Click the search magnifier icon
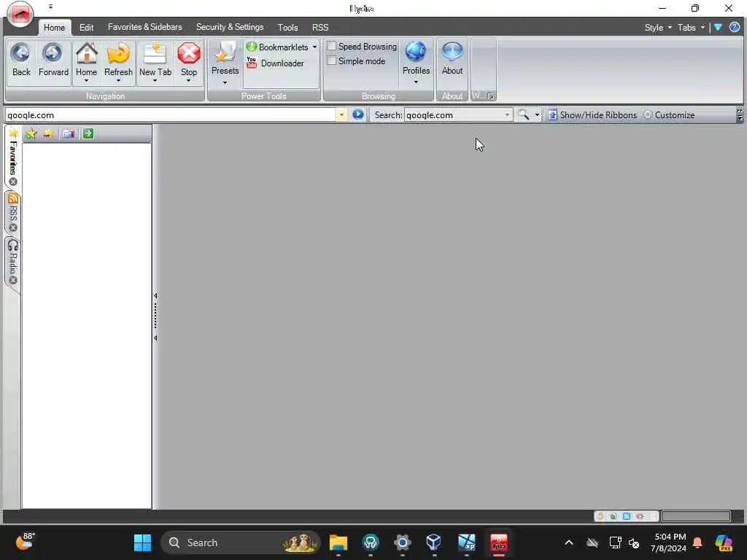The width and height of the screenshot is (747, 560). point(523,114)
